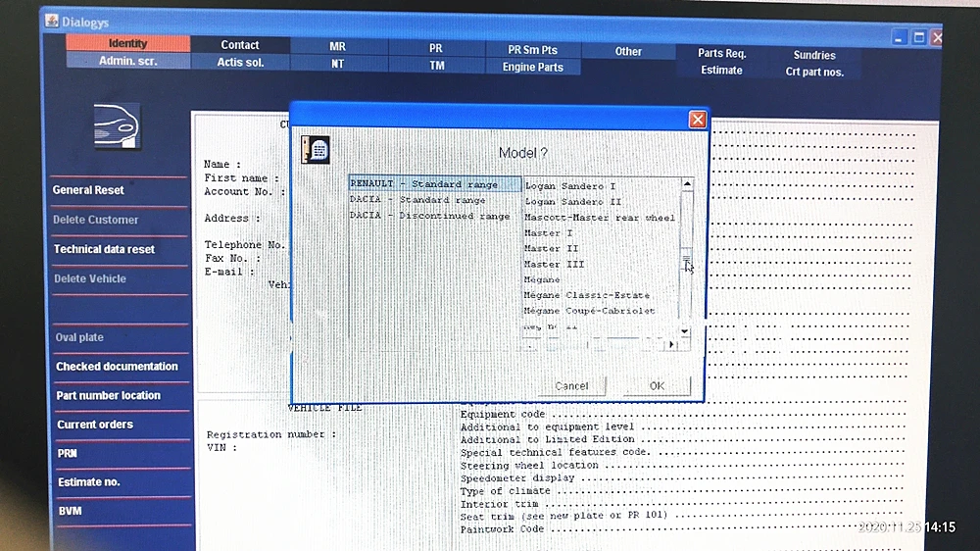Select DACIA - Discontinued range
This screenshot has height=551, width=980.
429,216
